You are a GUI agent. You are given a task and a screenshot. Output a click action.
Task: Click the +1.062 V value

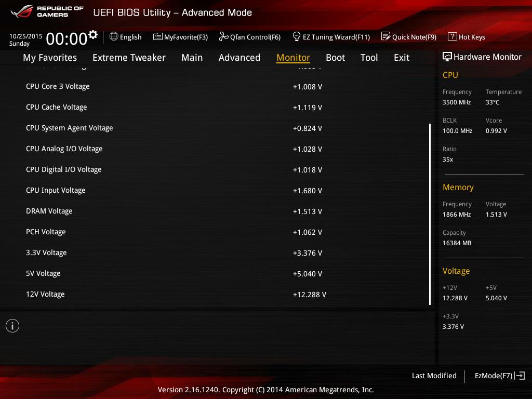pos(308,232)
